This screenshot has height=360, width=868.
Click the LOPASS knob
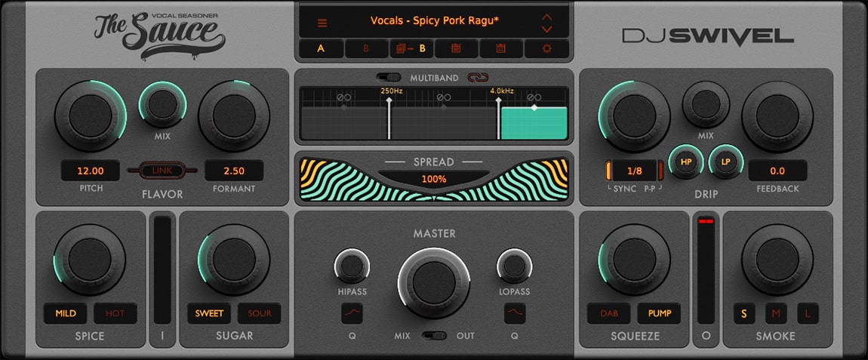(514, 266)
